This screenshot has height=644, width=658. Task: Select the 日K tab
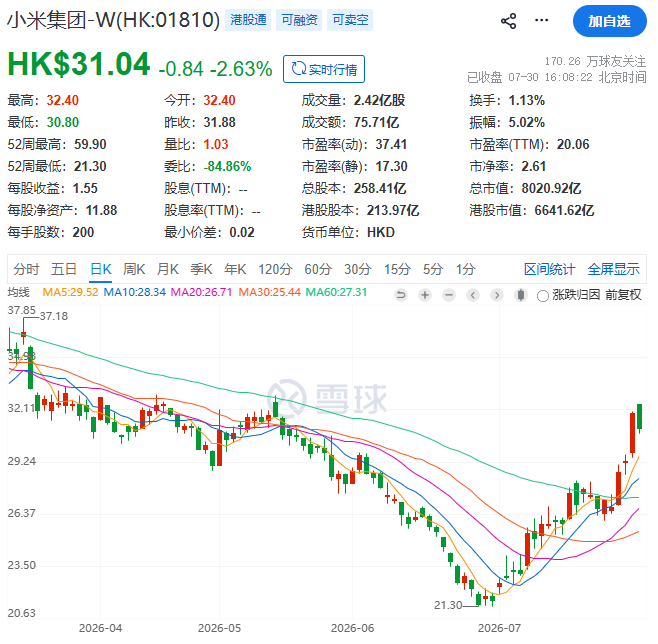coord(101,269)
